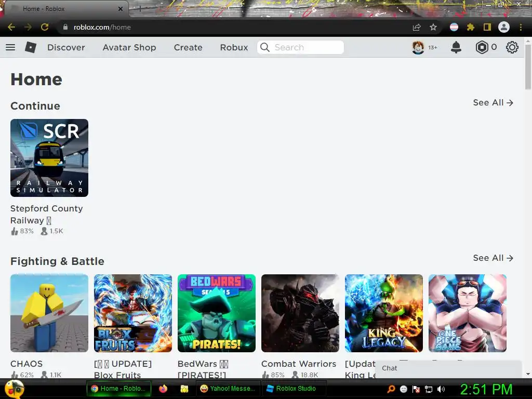Reload the Roblox page

pos(45,27)
